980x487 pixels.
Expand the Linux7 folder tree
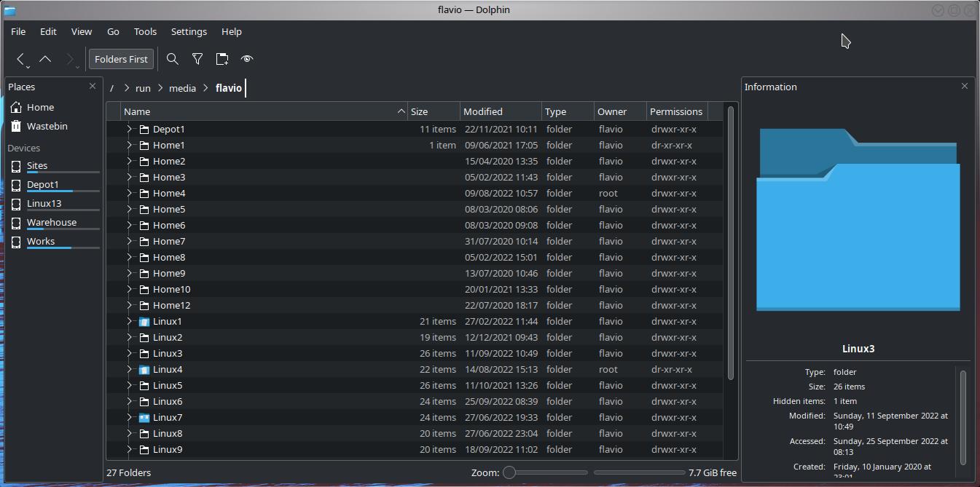point(129,417)
